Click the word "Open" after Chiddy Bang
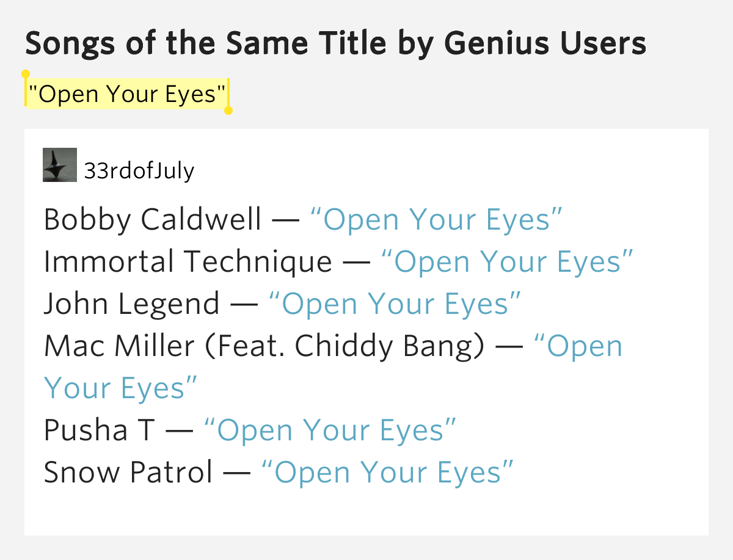 [x=578, y=346]
